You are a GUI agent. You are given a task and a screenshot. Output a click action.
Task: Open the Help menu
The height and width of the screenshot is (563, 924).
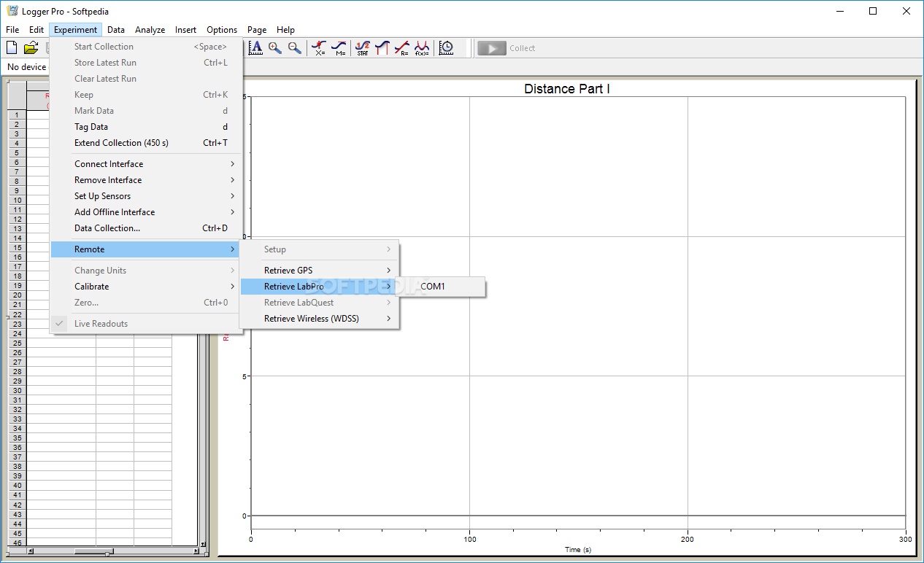pyautogui.click(x=286, y=30)
